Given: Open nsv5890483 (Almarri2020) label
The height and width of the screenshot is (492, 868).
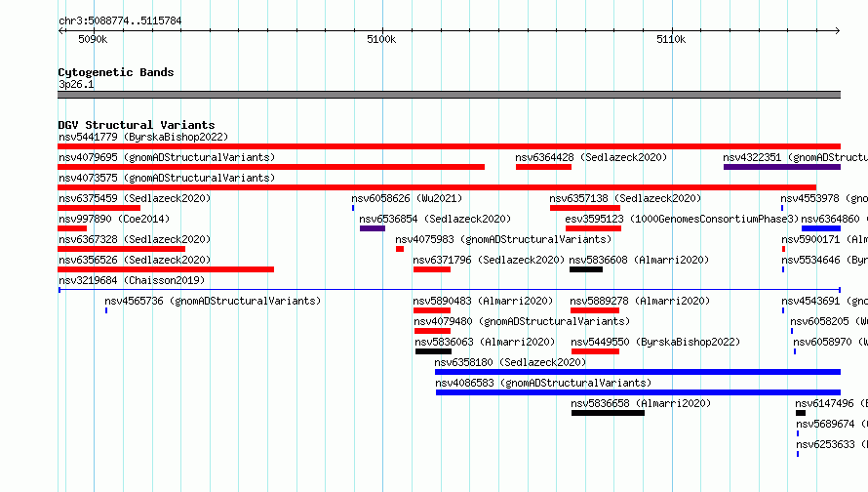Looking at the screenshot, I should click(x=483, y=301).
